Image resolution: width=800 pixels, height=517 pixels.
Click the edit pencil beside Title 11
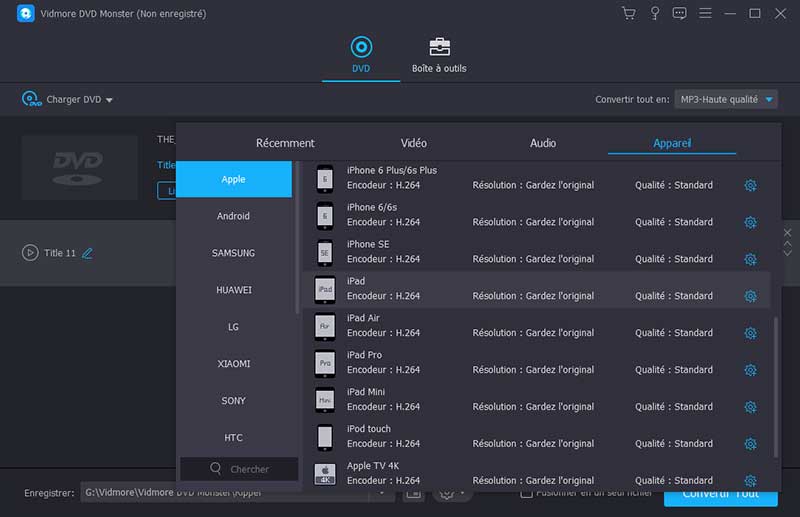pyautogui.click(x=87, y=253)
